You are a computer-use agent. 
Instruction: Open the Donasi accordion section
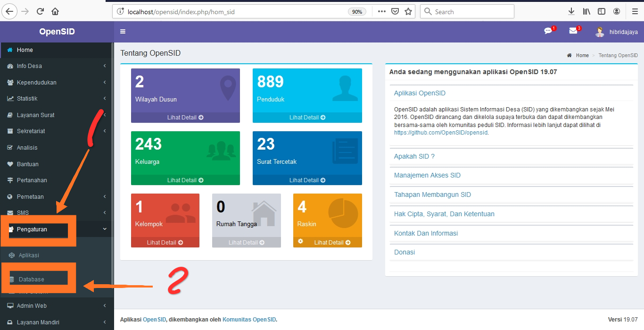pos(405,253)
